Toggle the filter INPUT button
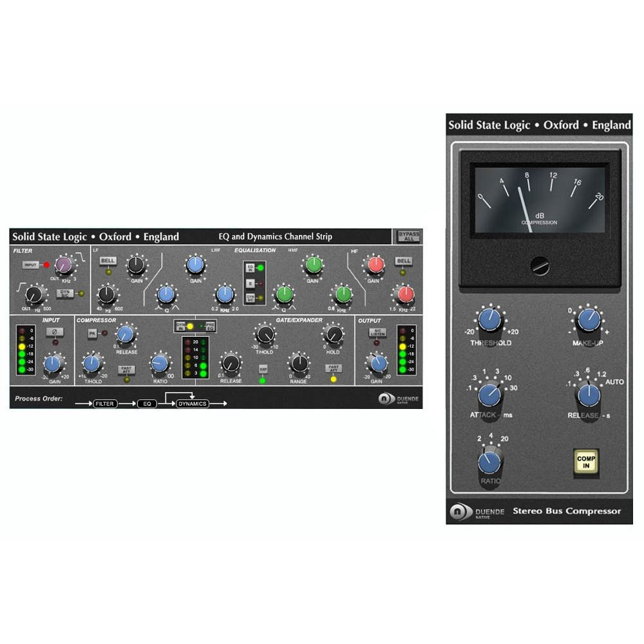Screen dimensions: 644x644 31,265
